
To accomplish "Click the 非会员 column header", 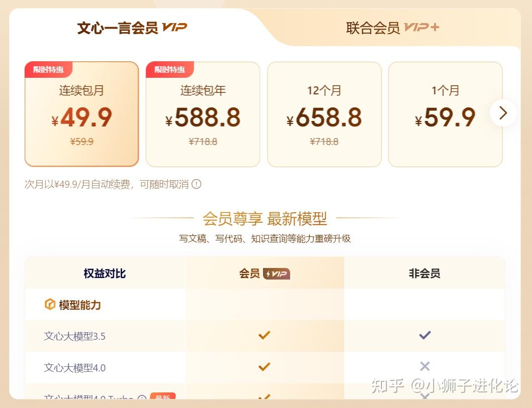I will point(425,274).
